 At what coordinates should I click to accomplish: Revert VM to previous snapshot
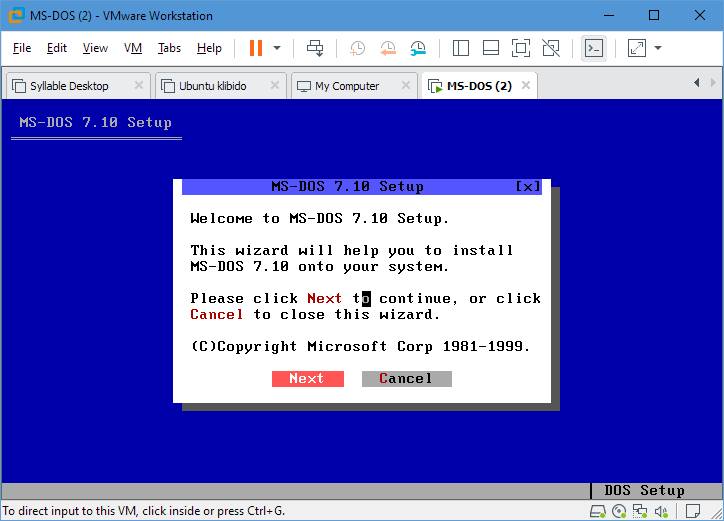click(x=388, y=48)
